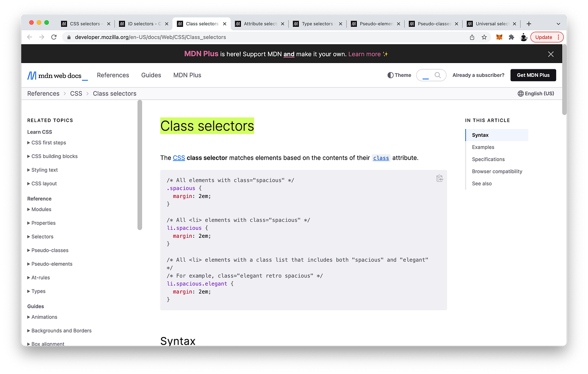Open the tab overflow chevron menu
This screenshot has height=374, width=588.
tap(557, 24)
